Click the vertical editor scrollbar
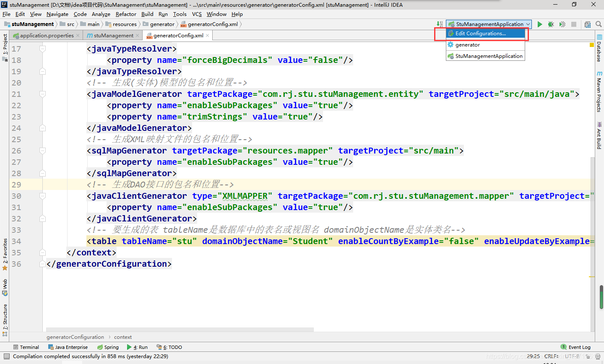The height and width of the screenshot is (364, 604). pyautogui.click(x=592, y=244)
